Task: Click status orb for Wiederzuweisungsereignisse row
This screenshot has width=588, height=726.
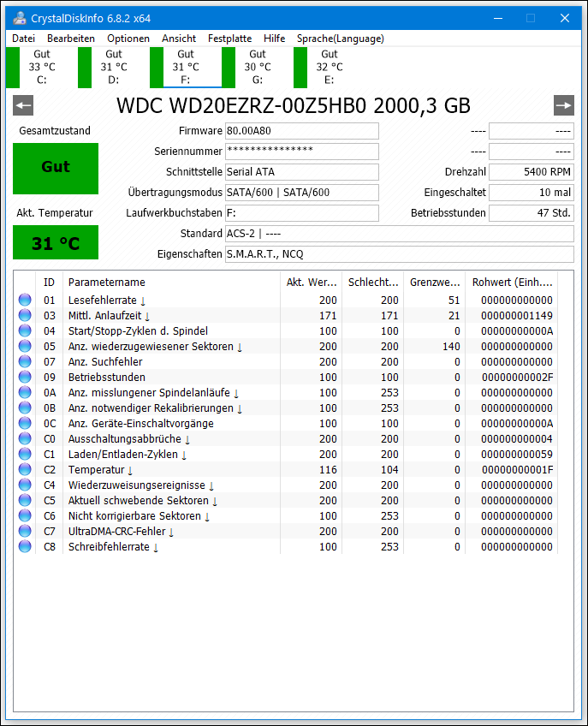Action: [x=25, y=485]
